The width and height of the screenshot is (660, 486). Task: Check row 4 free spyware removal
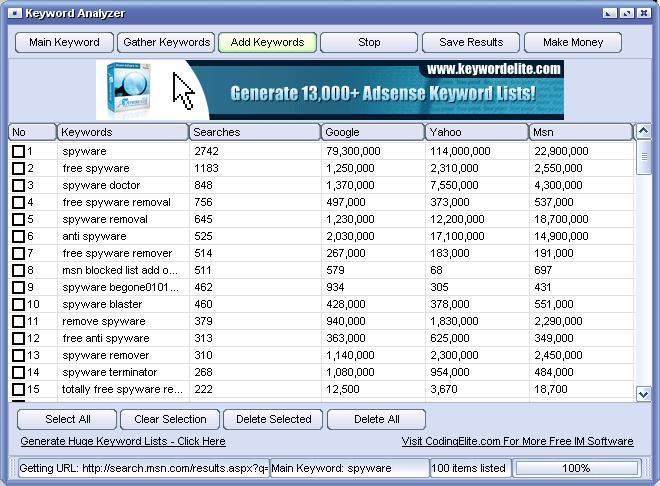[x=19, y=202]
